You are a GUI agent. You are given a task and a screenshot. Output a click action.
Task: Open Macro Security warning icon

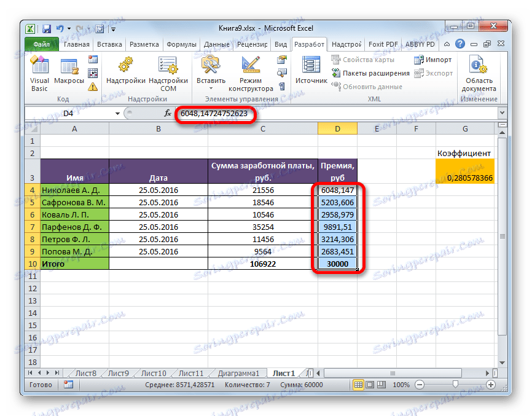pyautogui.click(x=93, y=87)
